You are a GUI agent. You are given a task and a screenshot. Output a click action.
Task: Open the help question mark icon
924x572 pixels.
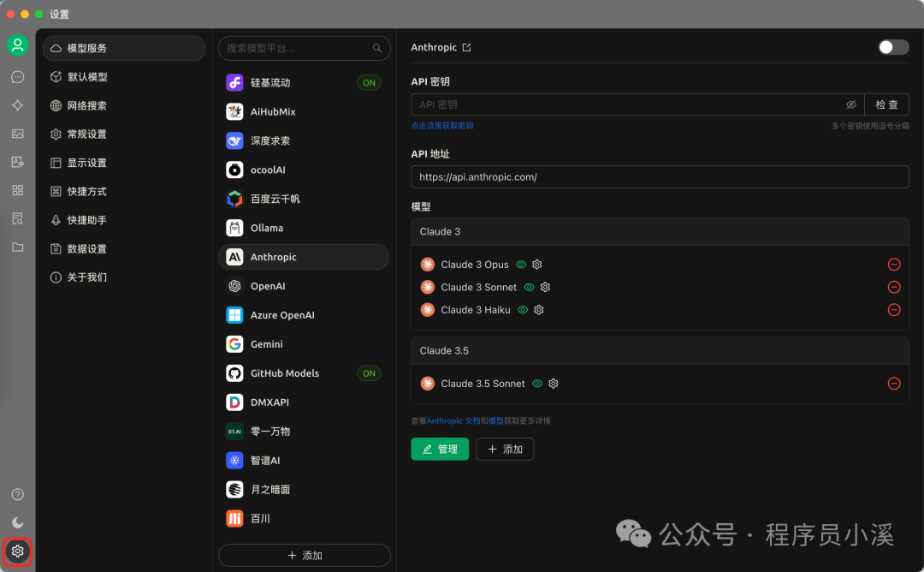pos(18,494)
